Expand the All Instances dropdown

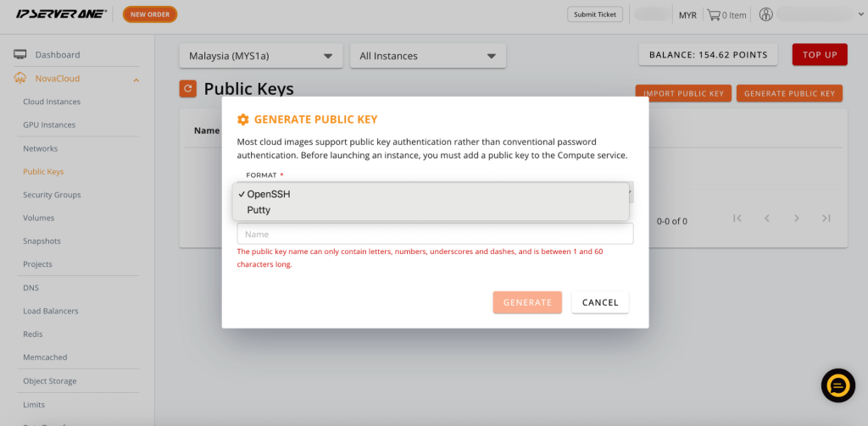[x=428, y=56]
